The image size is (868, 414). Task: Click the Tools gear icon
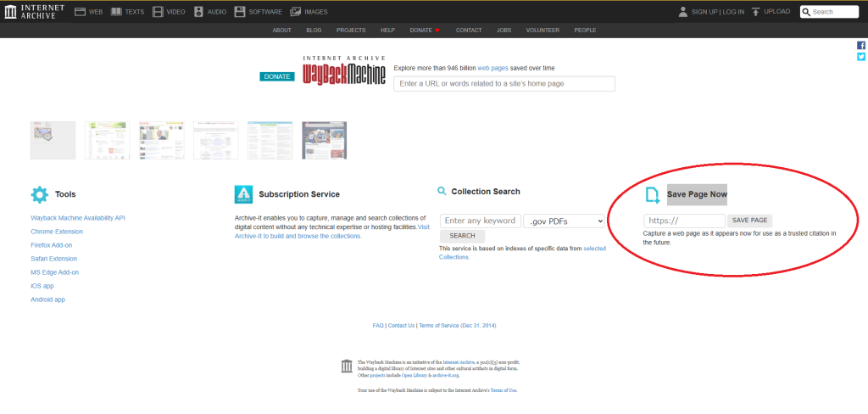(40, 194)
